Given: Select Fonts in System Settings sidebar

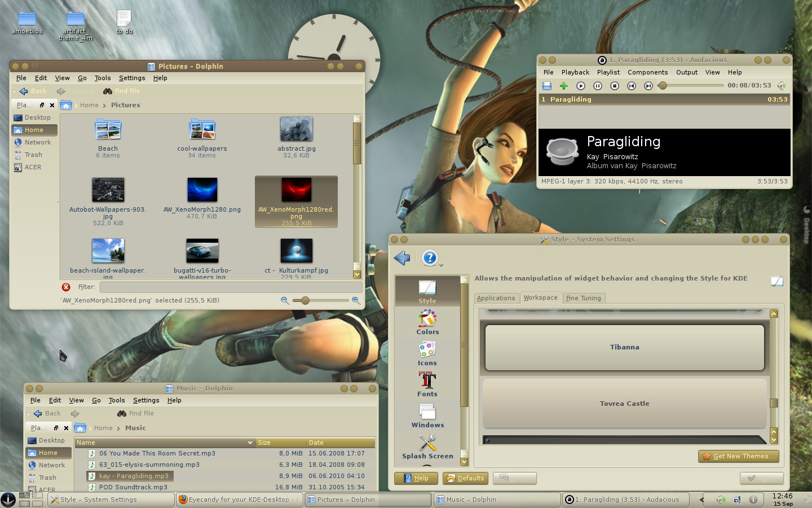Looking at the screenshot, I should tap(427, 384).
